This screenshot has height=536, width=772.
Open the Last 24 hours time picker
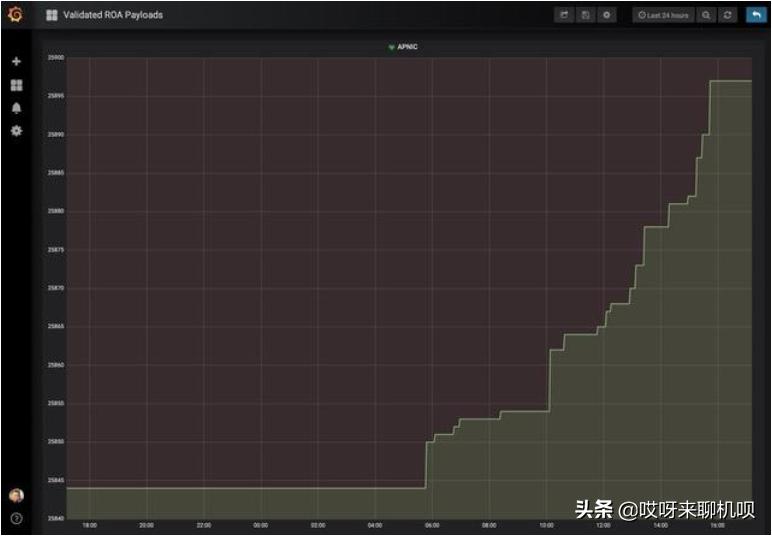coord(663,15)
